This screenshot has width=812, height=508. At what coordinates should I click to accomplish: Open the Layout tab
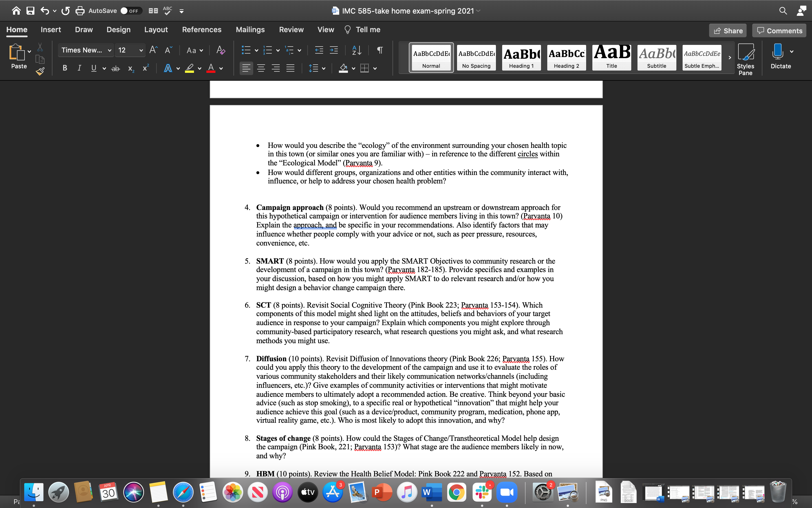tap(156, 30)
